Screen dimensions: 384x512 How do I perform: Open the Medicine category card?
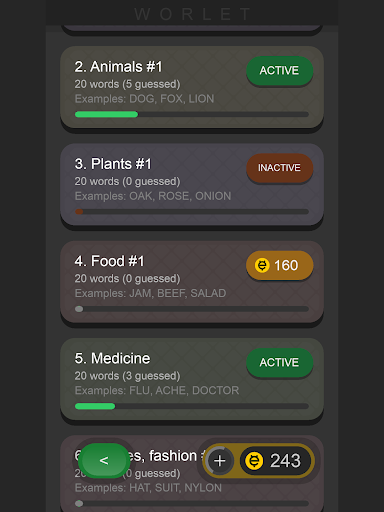pyautogui.click(x=192, y=379)
